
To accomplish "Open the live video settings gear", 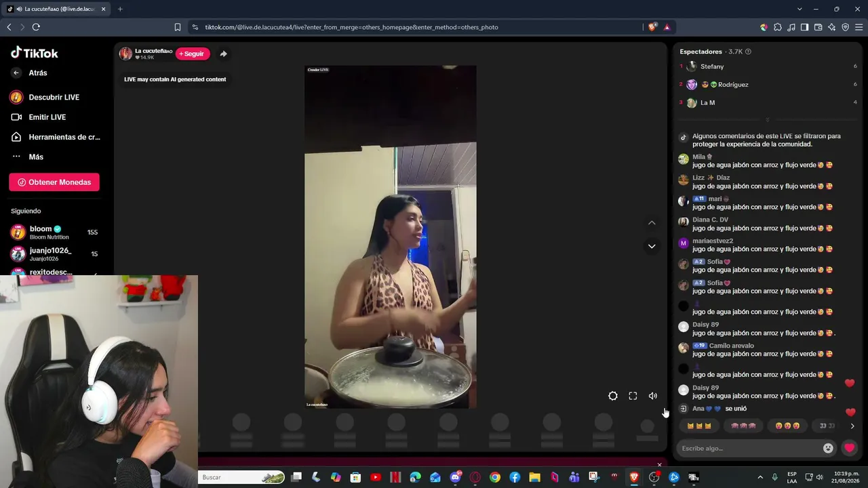I will [613, 396].
